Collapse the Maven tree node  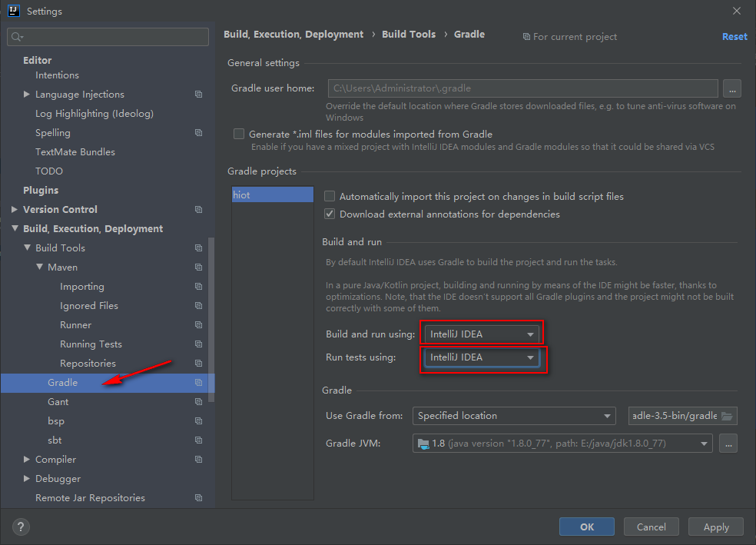click(40, 267)
